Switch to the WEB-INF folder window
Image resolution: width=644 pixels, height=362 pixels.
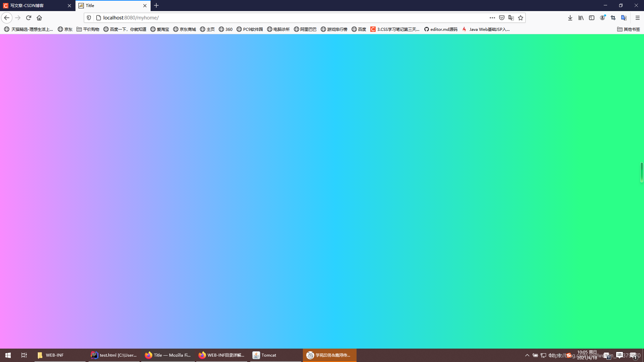click(x=60, y=355)
